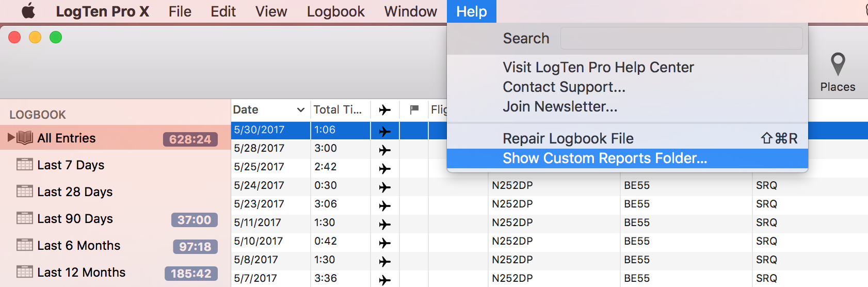Collapse the All Entries disclosure triangle
This screenshot has height=287, width=868.
tap(11, 137)
